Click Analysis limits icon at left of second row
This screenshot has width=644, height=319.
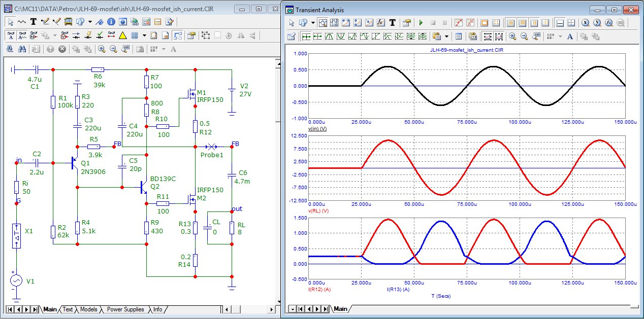[291, 37]
